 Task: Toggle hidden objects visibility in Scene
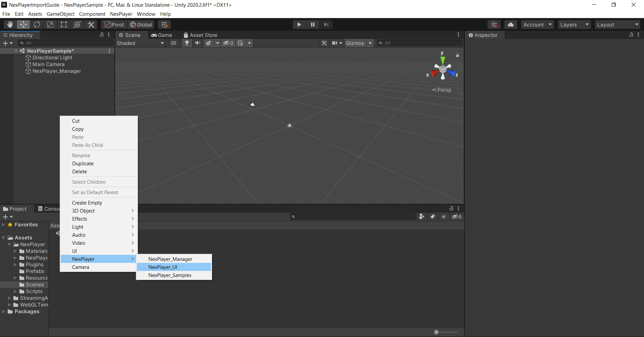coord(228,43)
